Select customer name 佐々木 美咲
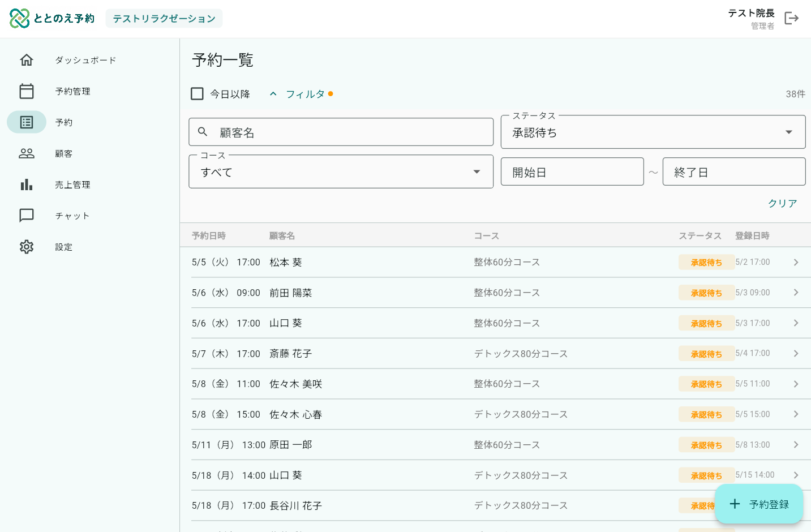 296,384
